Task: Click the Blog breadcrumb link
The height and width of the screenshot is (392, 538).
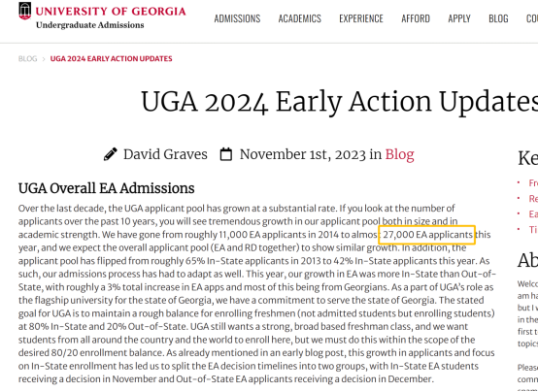Action: (27, 58)
